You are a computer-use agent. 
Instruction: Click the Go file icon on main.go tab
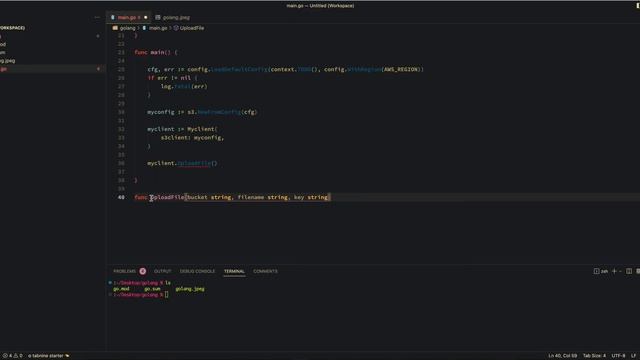click(113, 18)
